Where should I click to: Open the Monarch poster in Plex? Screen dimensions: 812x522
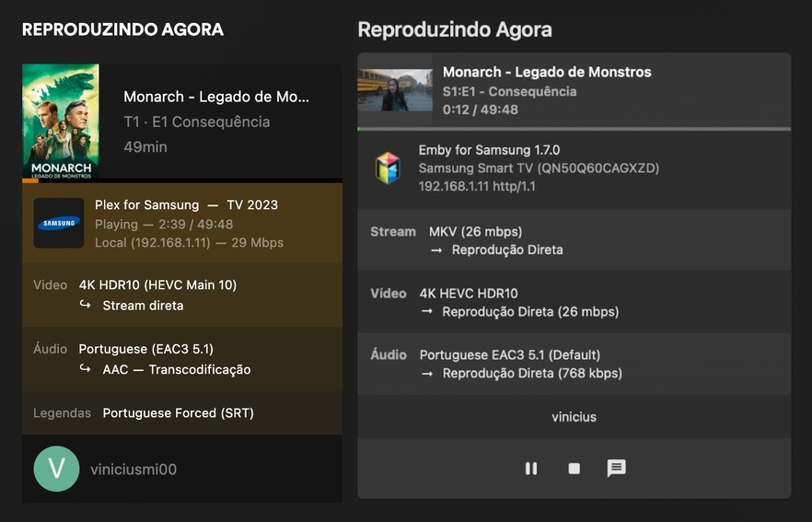61,122
